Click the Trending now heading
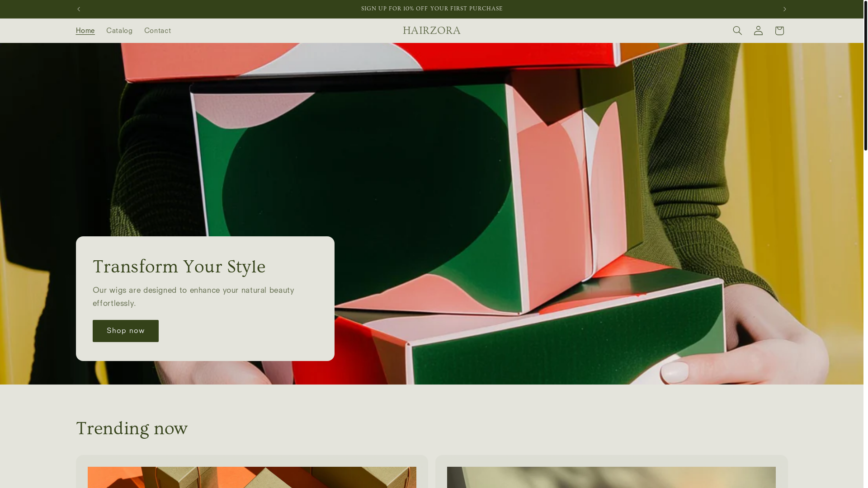 [132, 428]
